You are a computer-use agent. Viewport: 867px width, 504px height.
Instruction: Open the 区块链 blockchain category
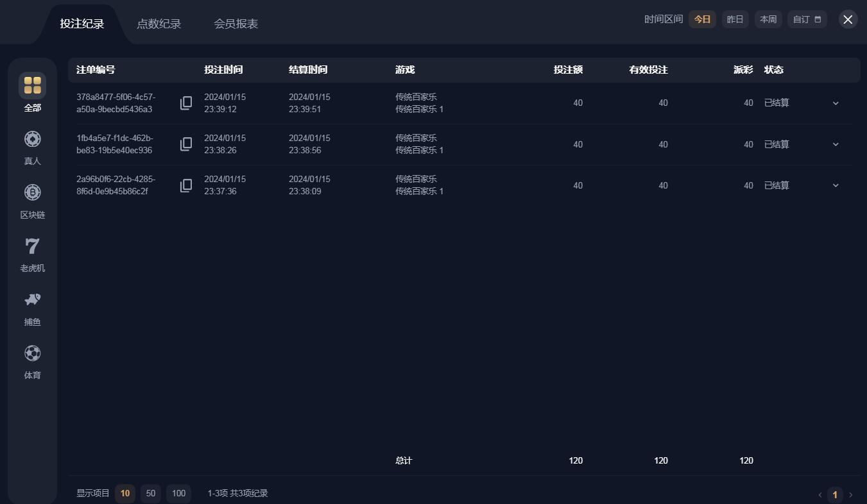point(32,192)
